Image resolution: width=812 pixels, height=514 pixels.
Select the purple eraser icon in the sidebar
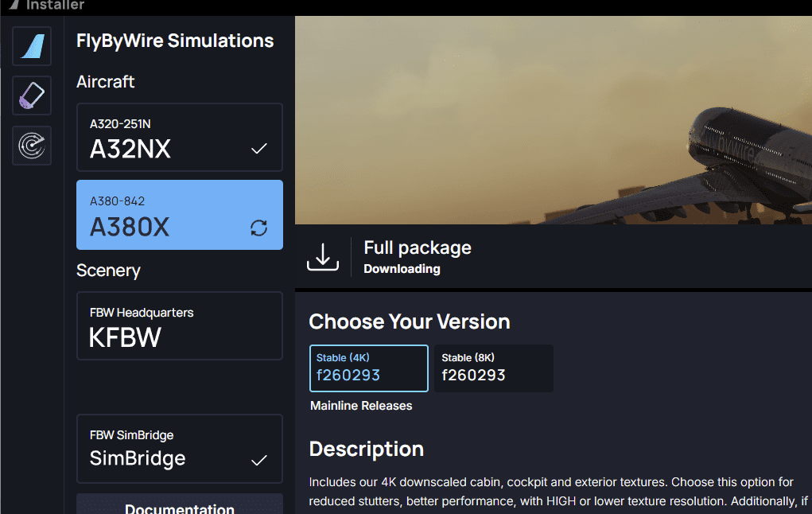pos(32,95)
